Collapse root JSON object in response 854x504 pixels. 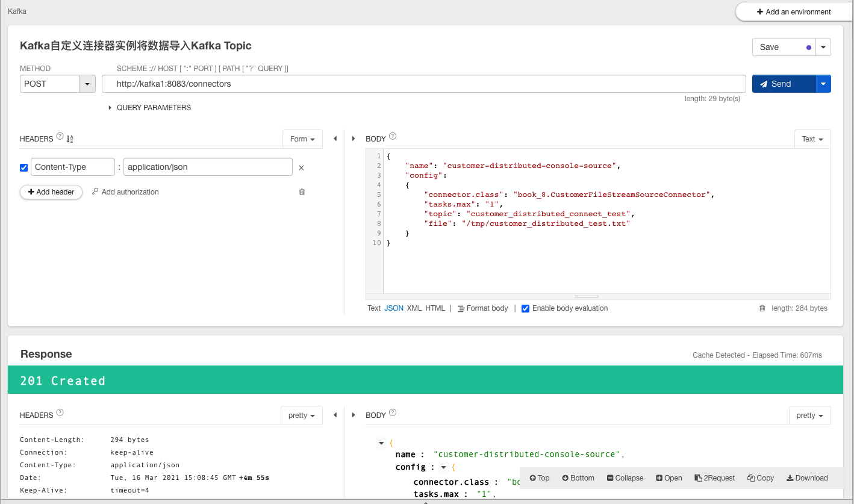coord(381,443)
